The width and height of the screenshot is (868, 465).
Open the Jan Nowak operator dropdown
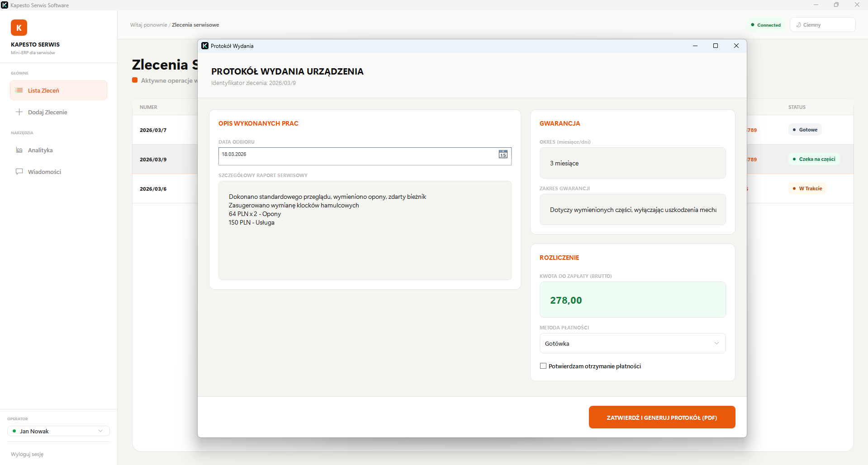pyautogui.click(x=58, y=431)
